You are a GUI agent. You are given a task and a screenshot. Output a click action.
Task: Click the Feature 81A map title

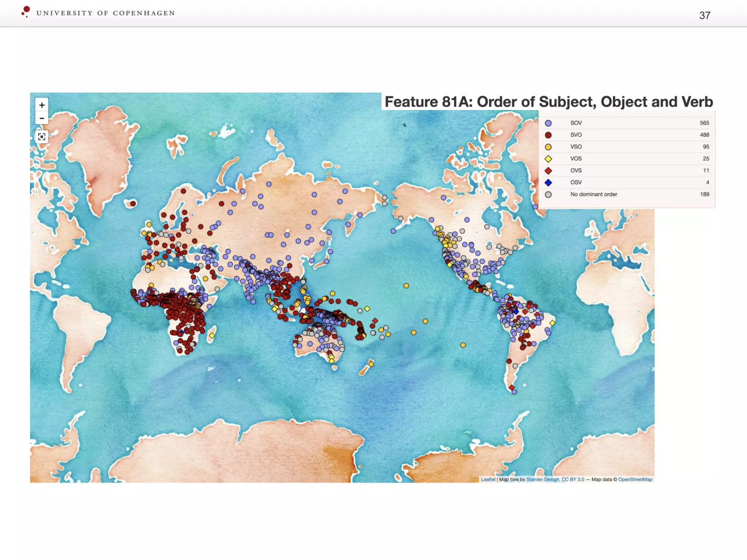pos(549,102)
